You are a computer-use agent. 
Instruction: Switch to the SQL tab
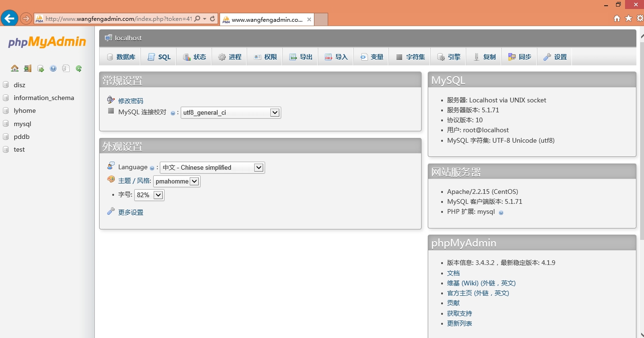(x=159, y=57)
